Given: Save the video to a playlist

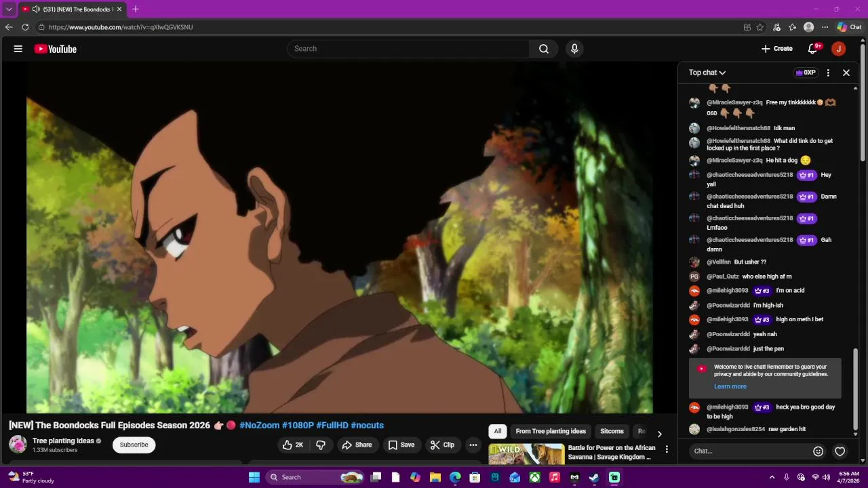Looking at the screenshot, I should [401, 445].
